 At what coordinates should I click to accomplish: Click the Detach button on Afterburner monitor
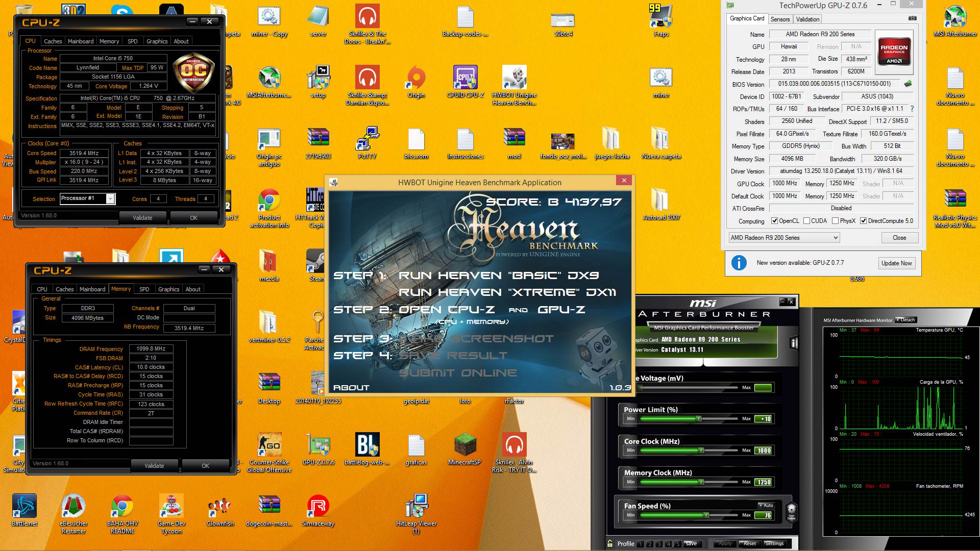(x=906, y=320)
